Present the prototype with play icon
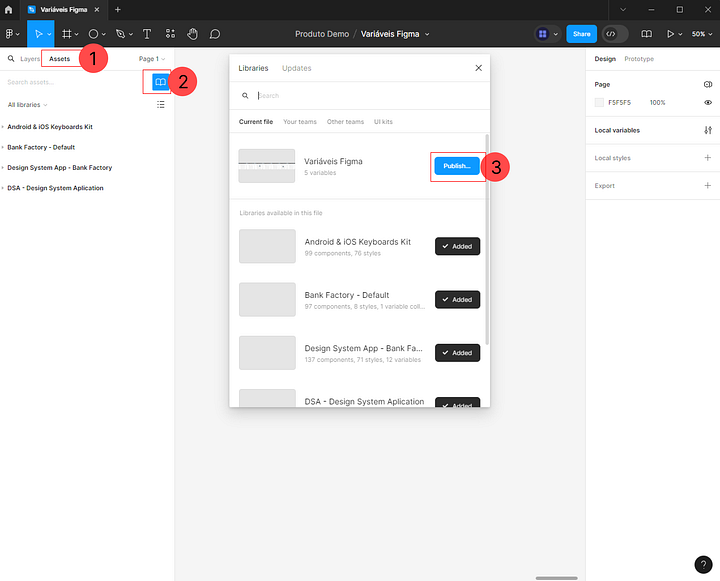This screenshot has height=581, width=720. [x=670, y=34]
